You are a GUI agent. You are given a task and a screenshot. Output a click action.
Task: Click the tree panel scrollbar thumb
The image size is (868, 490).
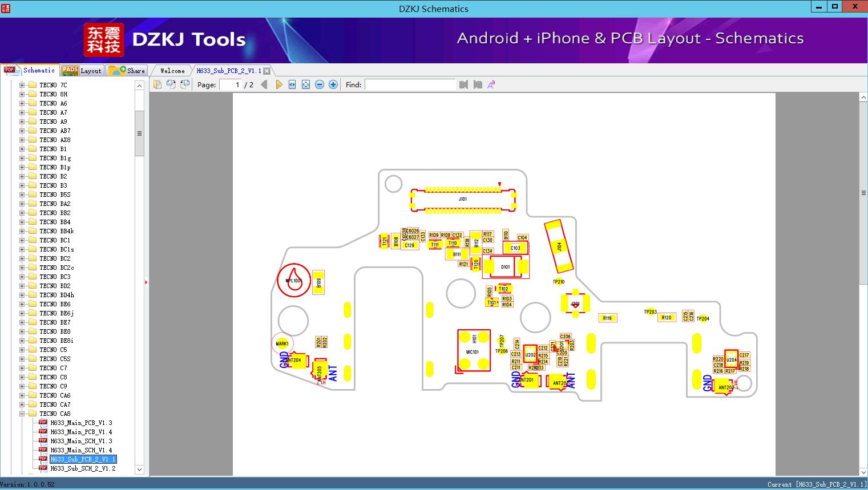tap(139, 133)
